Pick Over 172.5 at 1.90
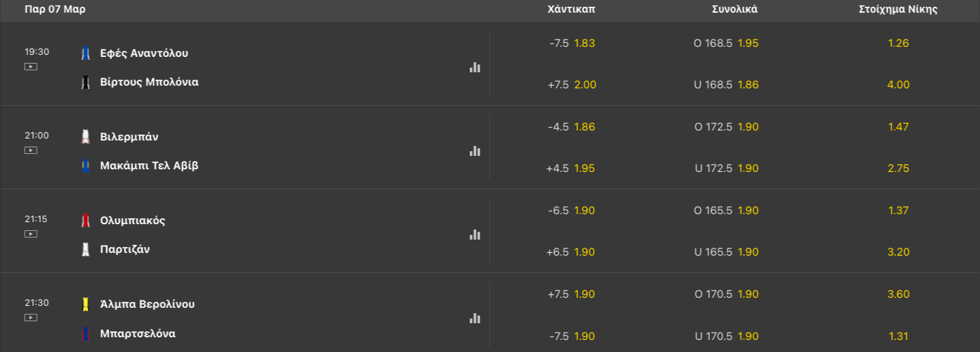 726,126
